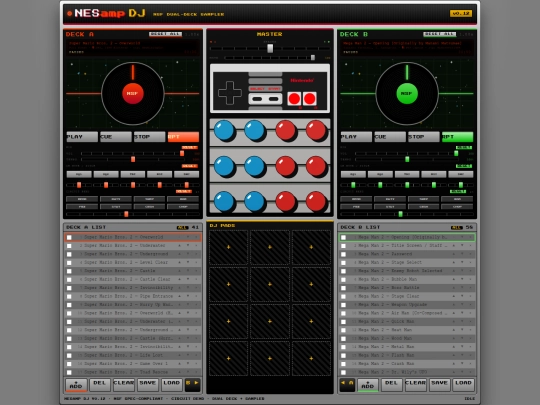This screenshot has height=405, width=540.
Task: Tap the right red button on the NES controller
Action: 309,99
